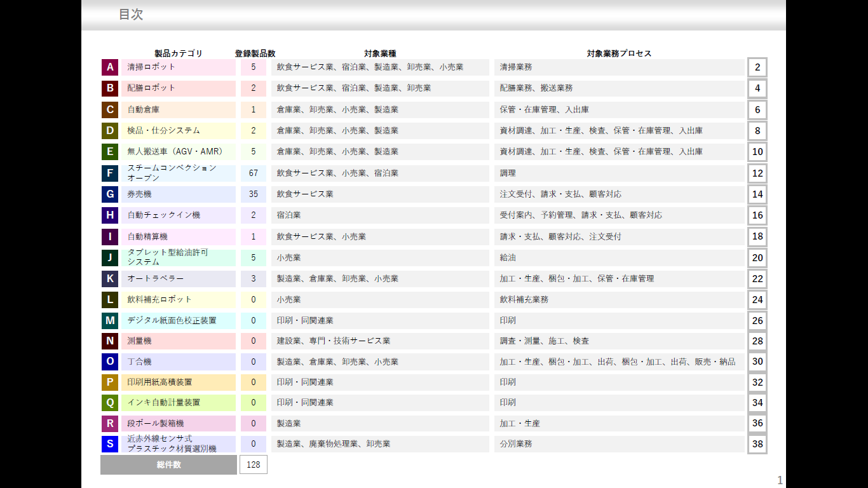Click the letter H category badge

[x=110, y=215]
